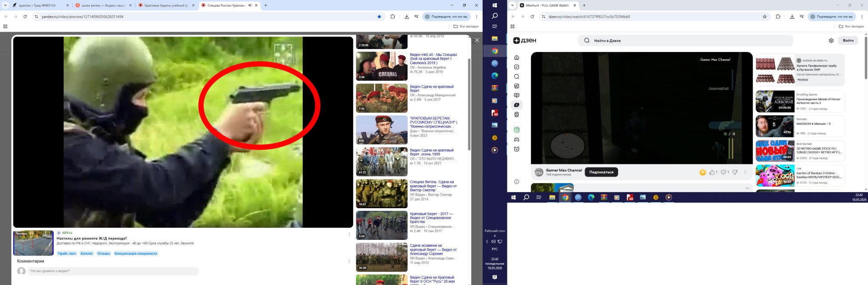This screenshot has width=868, height=285.
Task: Open the gamepad games icon in Dzen sidebar
Action: point(516,140)
